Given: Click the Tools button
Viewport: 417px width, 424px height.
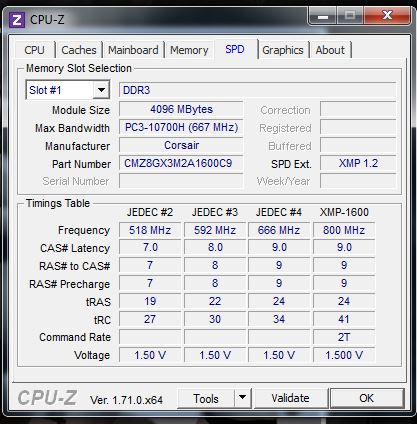Looking at the screenshot, I should click(x=206, y=398).
